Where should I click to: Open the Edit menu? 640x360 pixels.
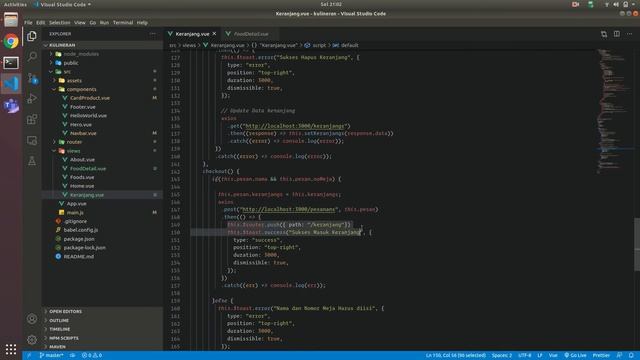click(40, 23)
